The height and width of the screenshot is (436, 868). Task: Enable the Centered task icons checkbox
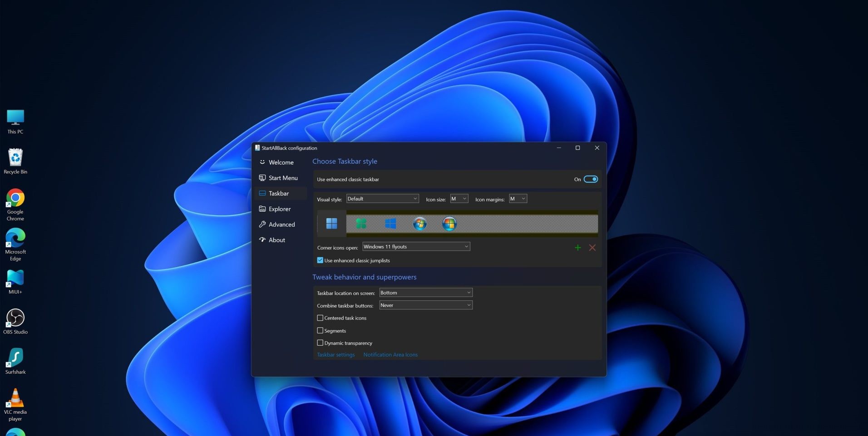(x=320, y=318)
